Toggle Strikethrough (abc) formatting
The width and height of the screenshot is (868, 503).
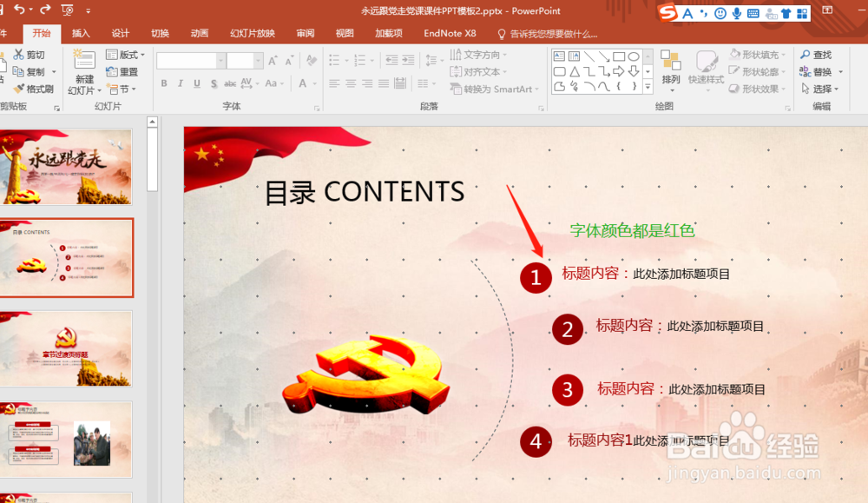[x=230, y=83]
